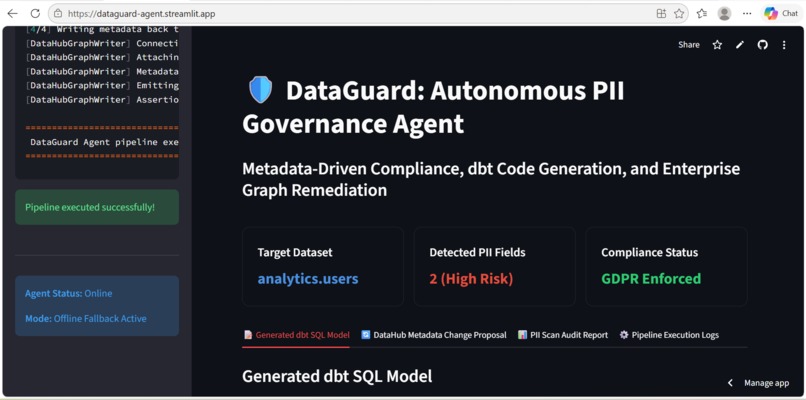Add page to favorites with address bar star
This screenshot has height=400, width=806.
[679, 14]
